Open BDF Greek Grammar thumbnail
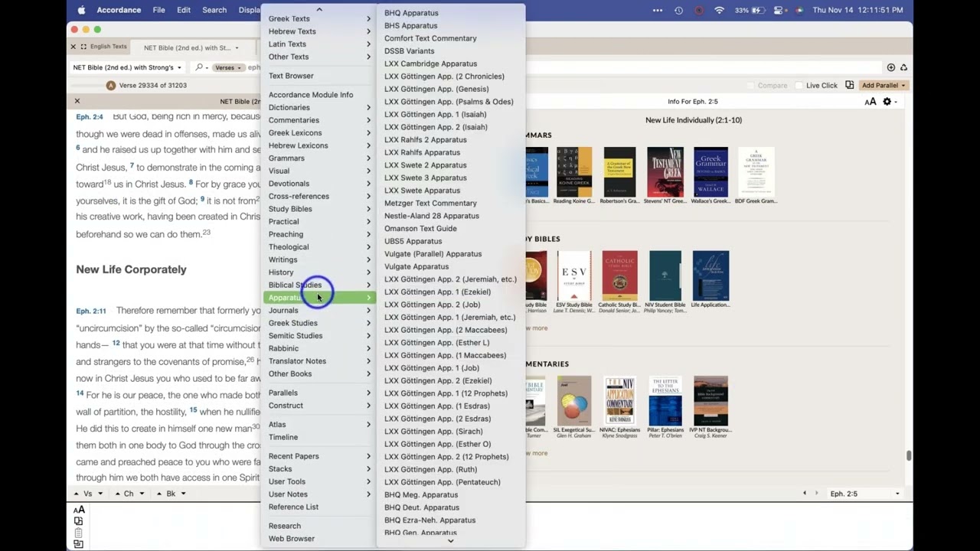The image size is (980, 551). coord(756,172)
